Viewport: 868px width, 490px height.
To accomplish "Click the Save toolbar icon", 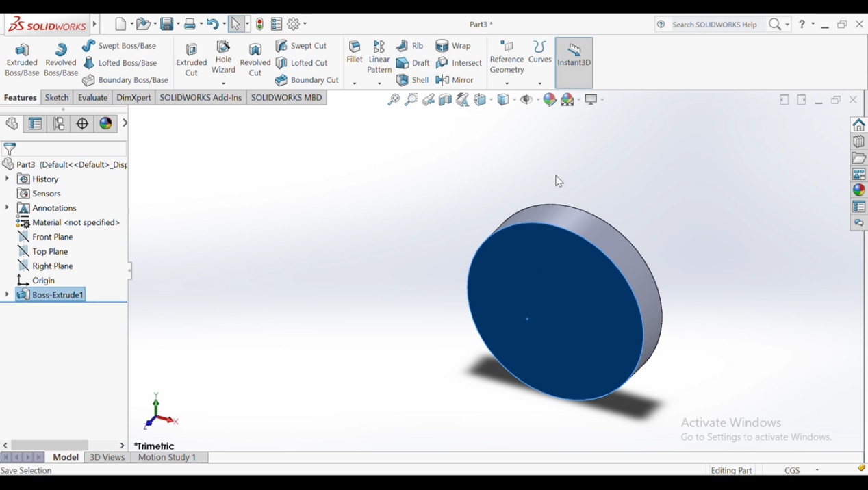I will point(167,25).
